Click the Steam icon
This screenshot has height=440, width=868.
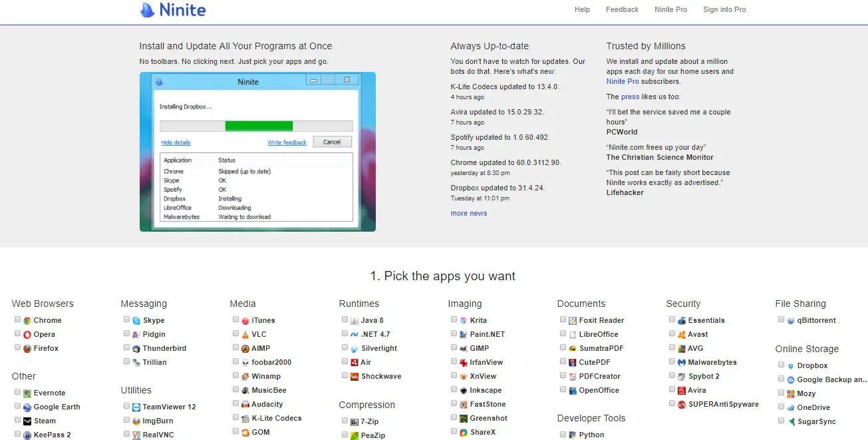(27, 421)
